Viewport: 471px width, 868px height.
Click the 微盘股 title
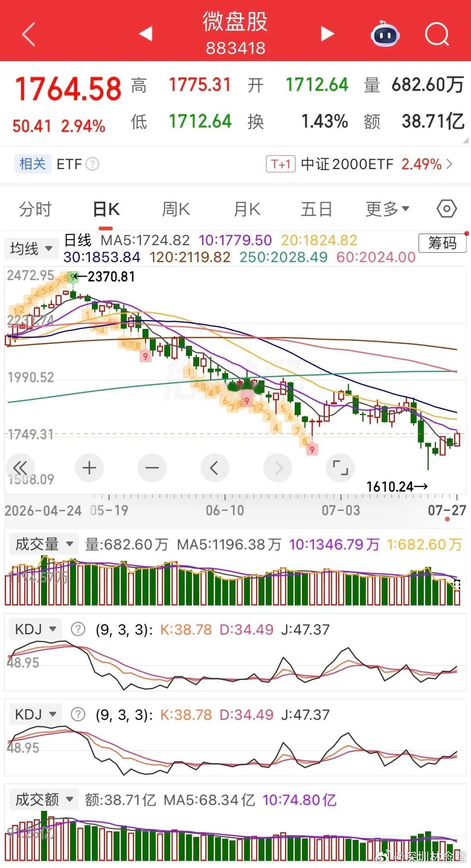pos(235,22)
